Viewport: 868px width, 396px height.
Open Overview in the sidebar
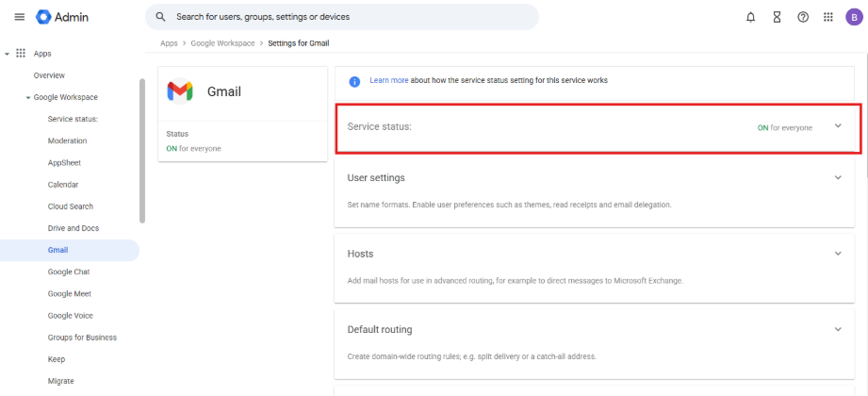coord(49,75)
